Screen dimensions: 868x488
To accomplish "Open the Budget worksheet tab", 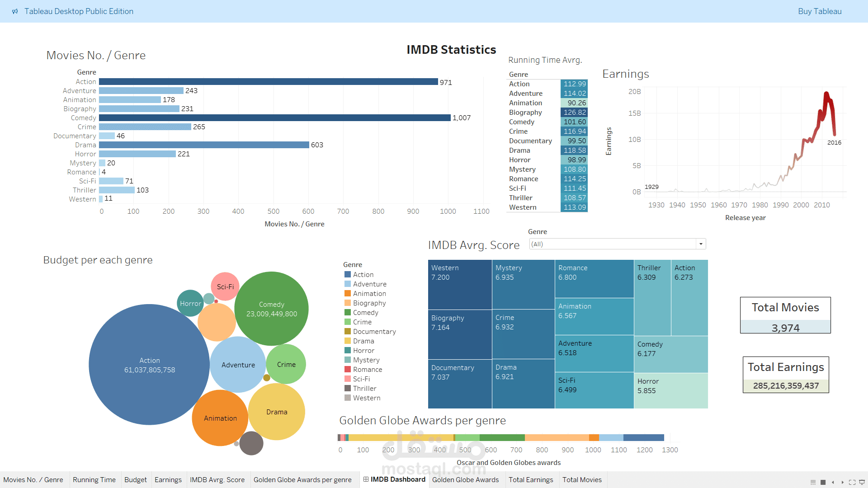I will pyautogui.click(x=135, y=479).
